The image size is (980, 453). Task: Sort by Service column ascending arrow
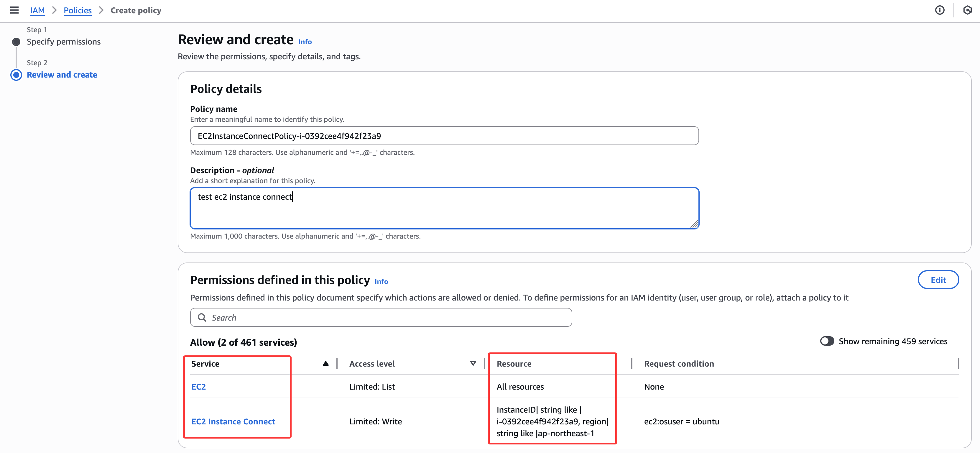point(325,364)
